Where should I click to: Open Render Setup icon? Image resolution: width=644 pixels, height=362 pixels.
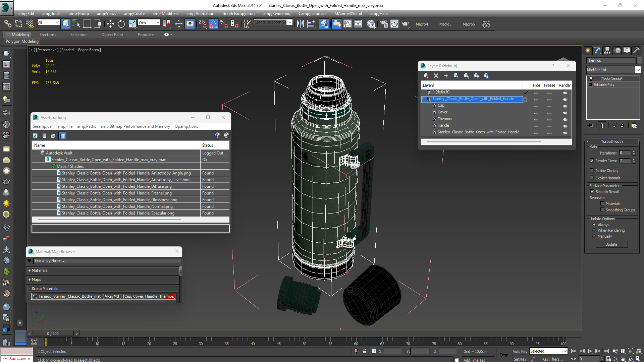point(383,24)
